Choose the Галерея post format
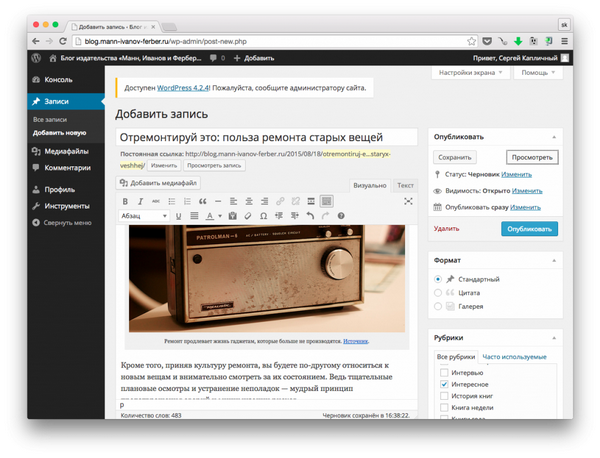Image resolution: width=600 pixels, height=458 pixels. [438, 307]
